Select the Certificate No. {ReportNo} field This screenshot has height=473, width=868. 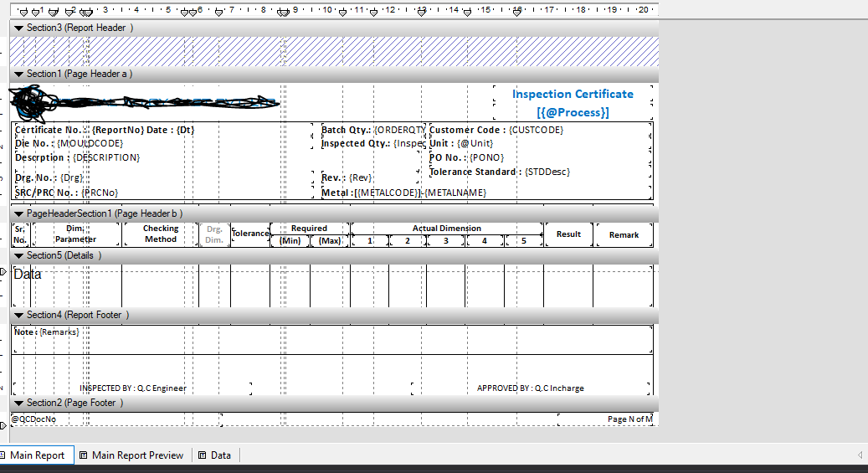click(105, 130)
